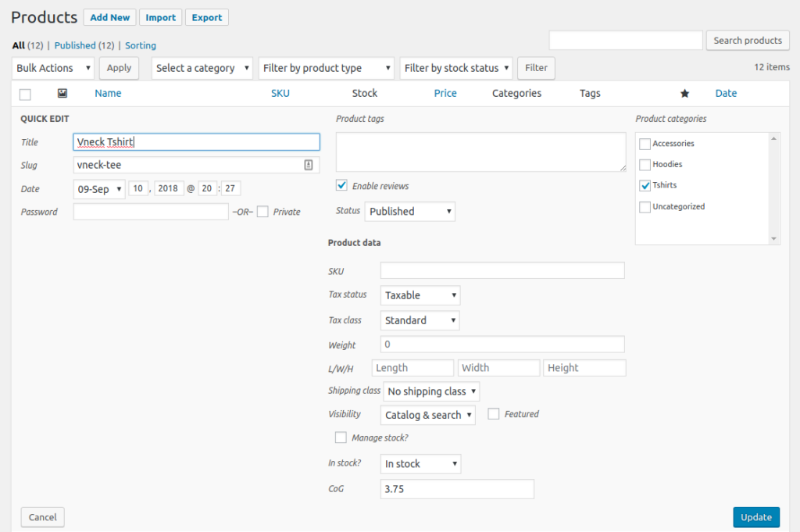Click the categories list scroll-up arrow

(x=774, y=139)
